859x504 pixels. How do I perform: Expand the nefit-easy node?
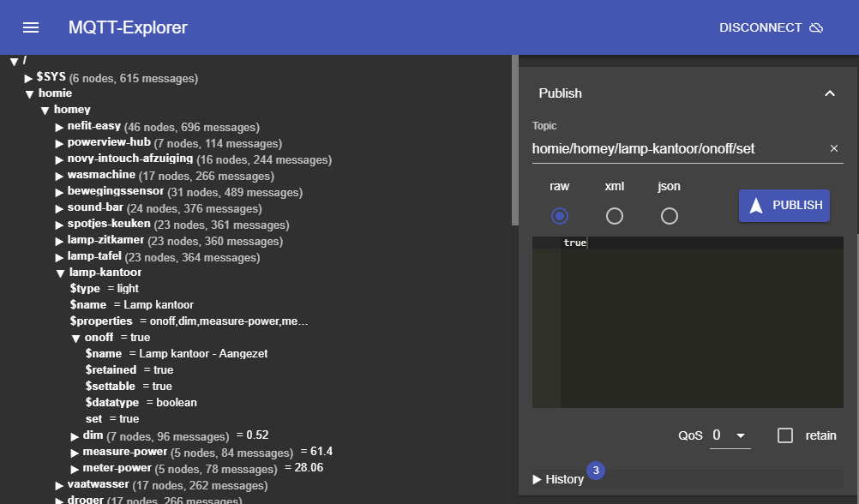59,128
